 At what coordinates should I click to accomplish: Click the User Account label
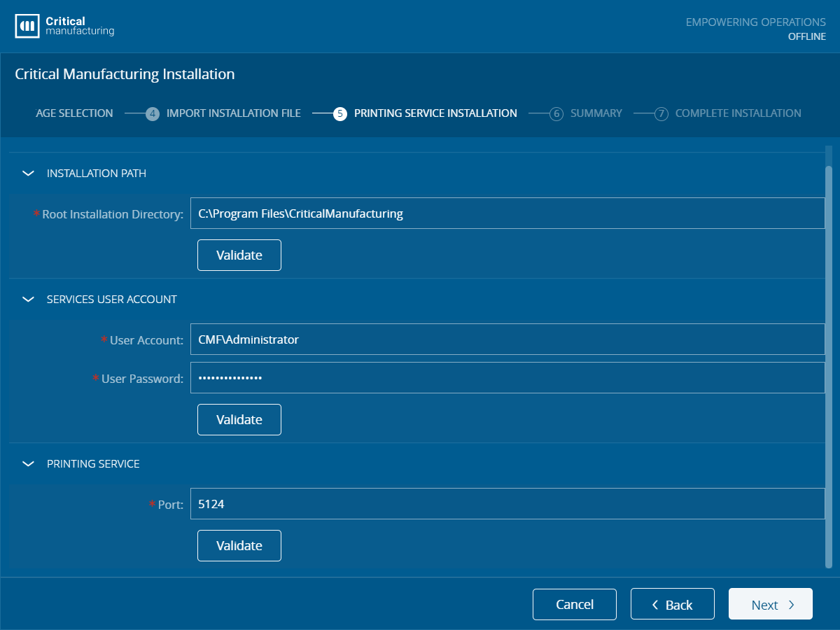[146, 340]
